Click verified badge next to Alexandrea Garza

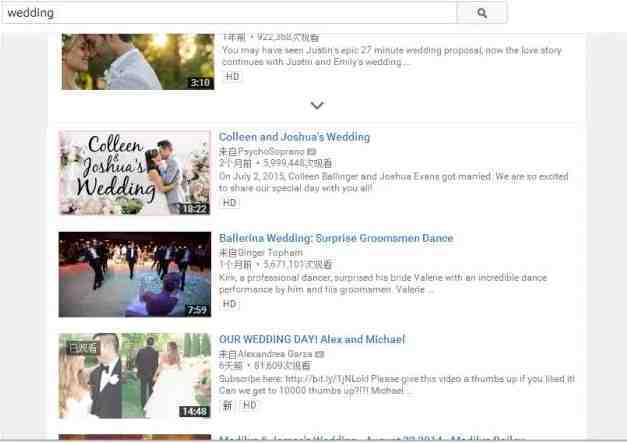[319, 354]
